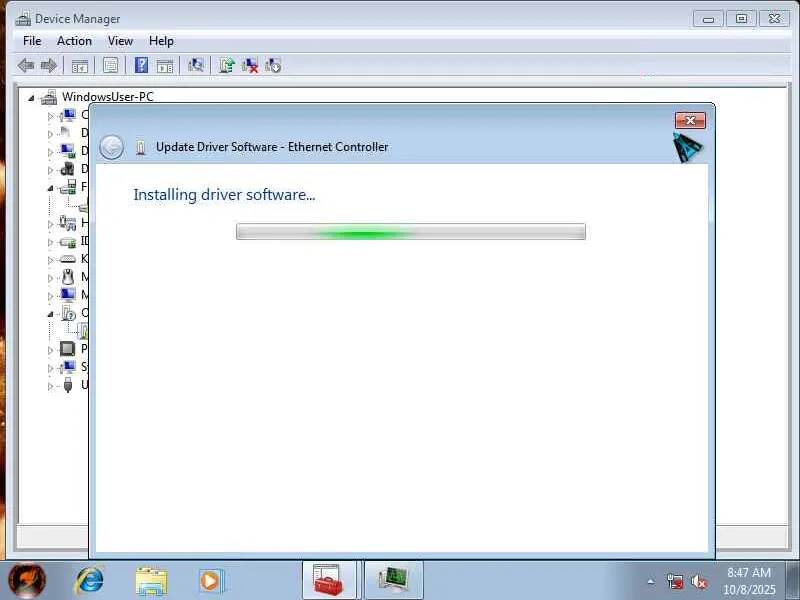Select the Computer category icon in tree

click(x=68, y=115)
